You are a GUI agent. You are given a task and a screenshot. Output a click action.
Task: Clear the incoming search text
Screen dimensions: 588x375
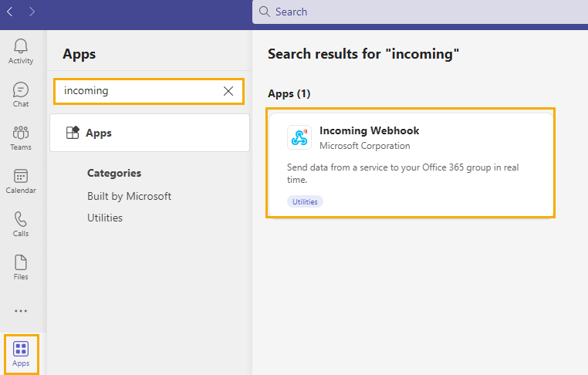[x=228, y=91]
